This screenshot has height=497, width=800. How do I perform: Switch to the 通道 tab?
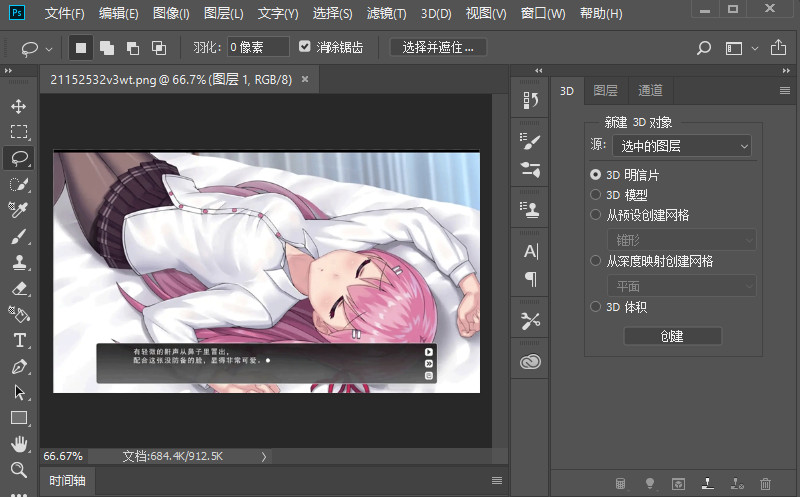pos(650,90)
